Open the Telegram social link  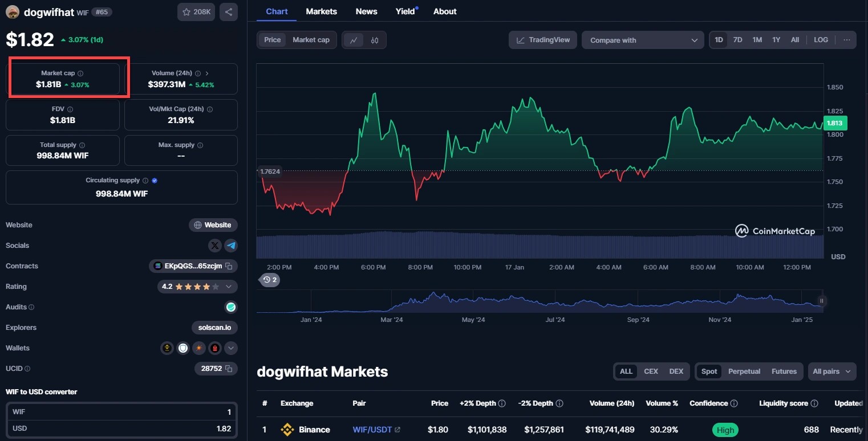click(x=231, y=246)
